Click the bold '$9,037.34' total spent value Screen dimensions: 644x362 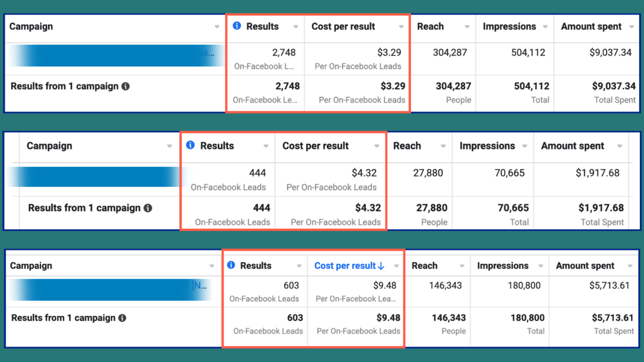click(614, 86)
